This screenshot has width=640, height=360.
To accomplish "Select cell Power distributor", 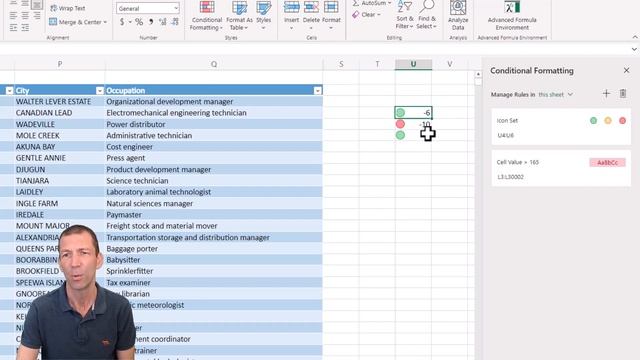I will coord(214,124).
